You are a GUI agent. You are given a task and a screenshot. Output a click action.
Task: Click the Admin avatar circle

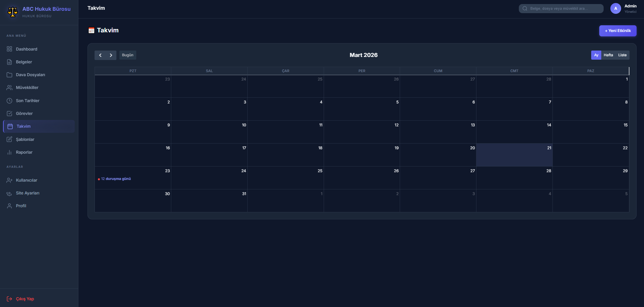(616, 8)
